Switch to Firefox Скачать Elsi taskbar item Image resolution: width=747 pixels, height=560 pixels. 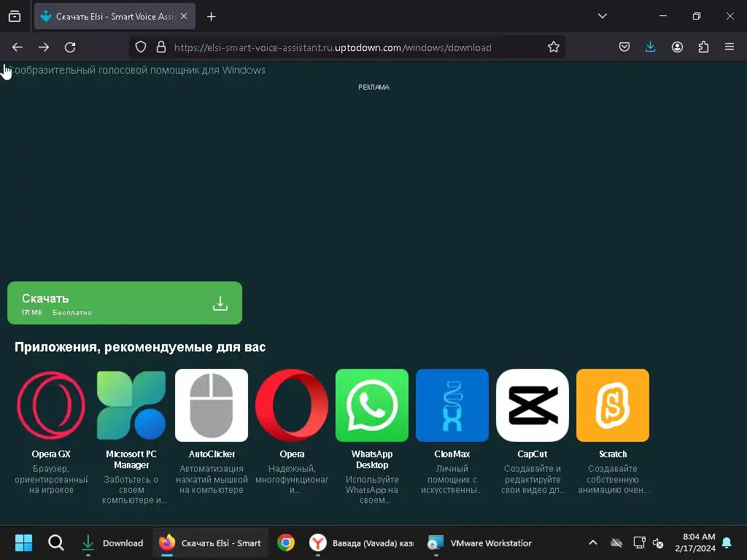[x=210, y=542]
